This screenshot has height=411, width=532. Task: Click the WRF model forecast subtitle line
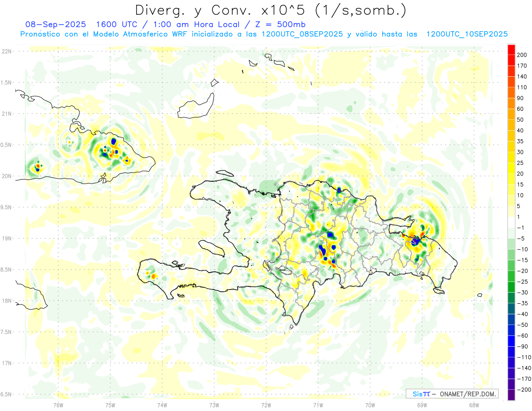[264, 34]
